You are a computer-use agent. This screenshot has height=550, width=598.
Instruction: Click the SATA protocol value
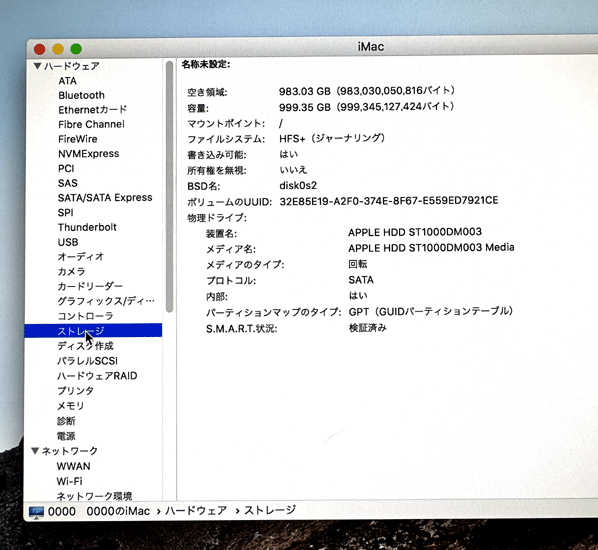pyautogui.click(x=361, y=280)
